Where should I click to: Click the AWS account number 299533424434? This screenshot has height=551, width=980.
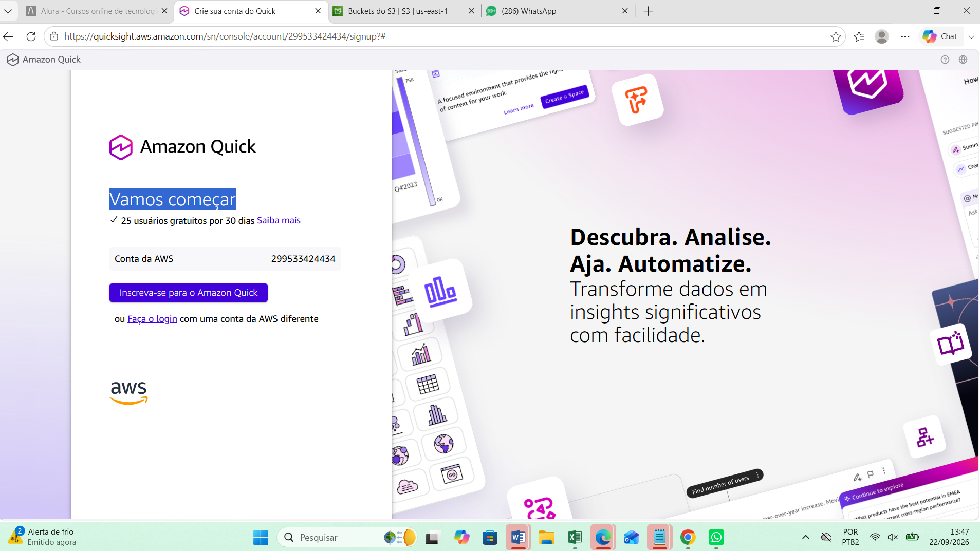point(303,259)
